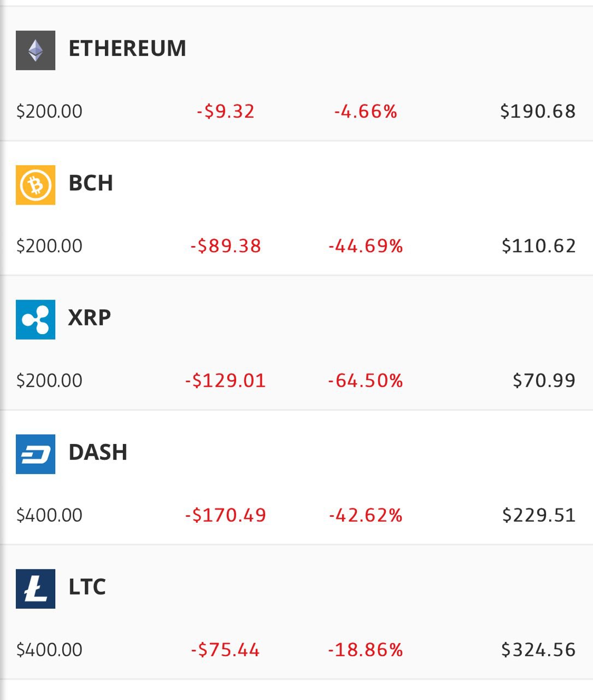Open the LTC asset name

pyautogui.click(x=87, y=587)
